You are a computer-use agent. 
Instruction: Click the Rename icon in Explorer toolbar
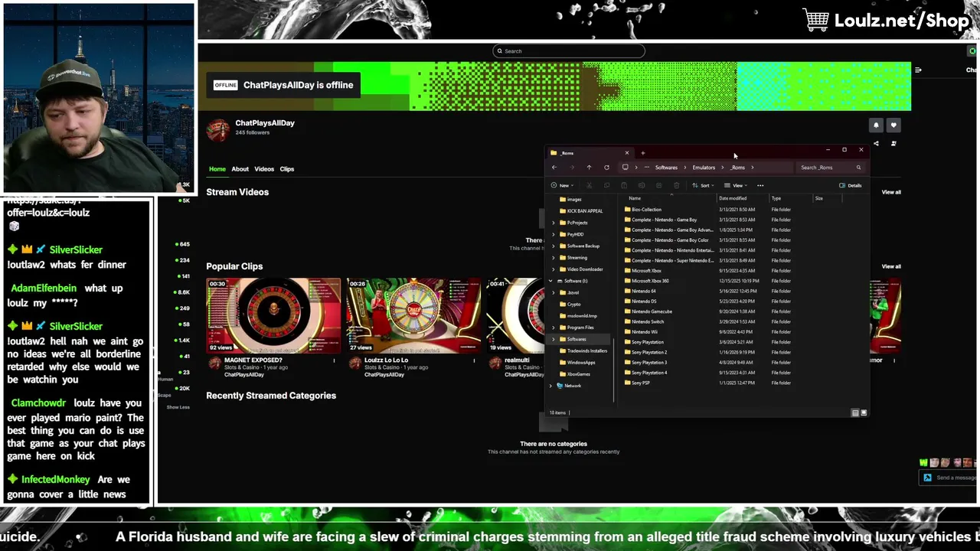click(642, 185)
